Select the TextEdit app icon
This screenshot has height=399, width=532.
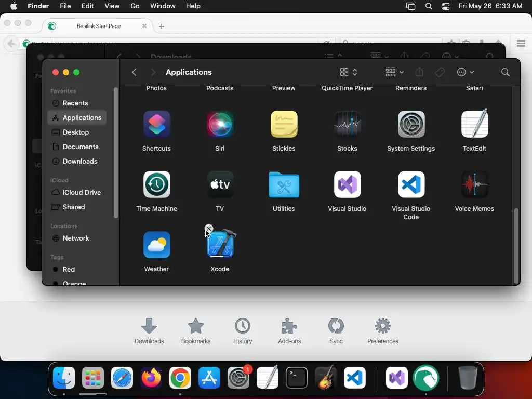474,124
